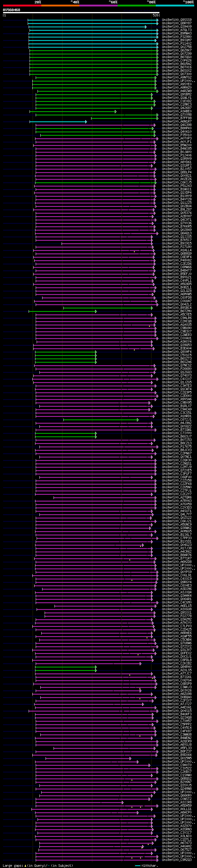This screenshot has width=197, height=868.
Task: Click the label UniRef100_A4RZW9
Action: point(177,91)
